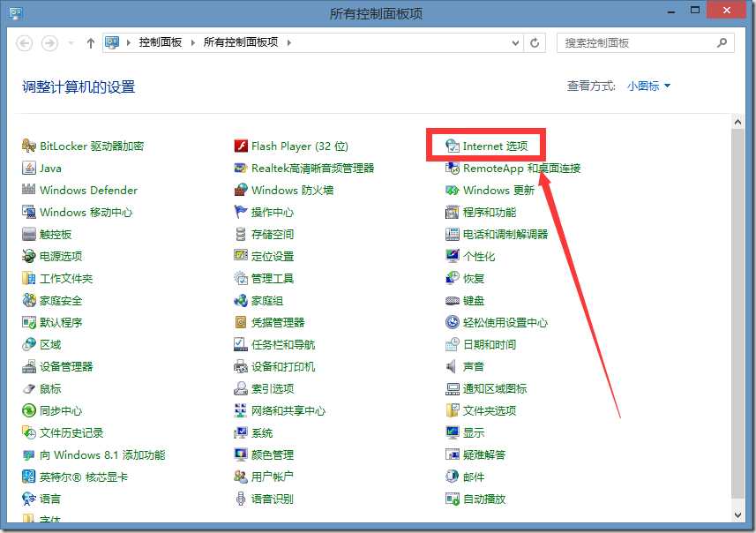Open the 索引选项 link
The height and width of the screenshot is (533, 756).
tap(273, 388)
